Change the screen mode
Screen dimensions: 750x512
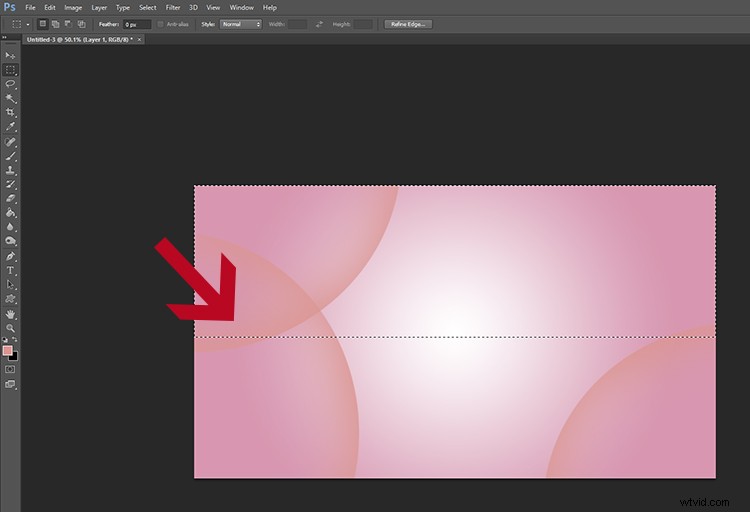coord(10,384)
